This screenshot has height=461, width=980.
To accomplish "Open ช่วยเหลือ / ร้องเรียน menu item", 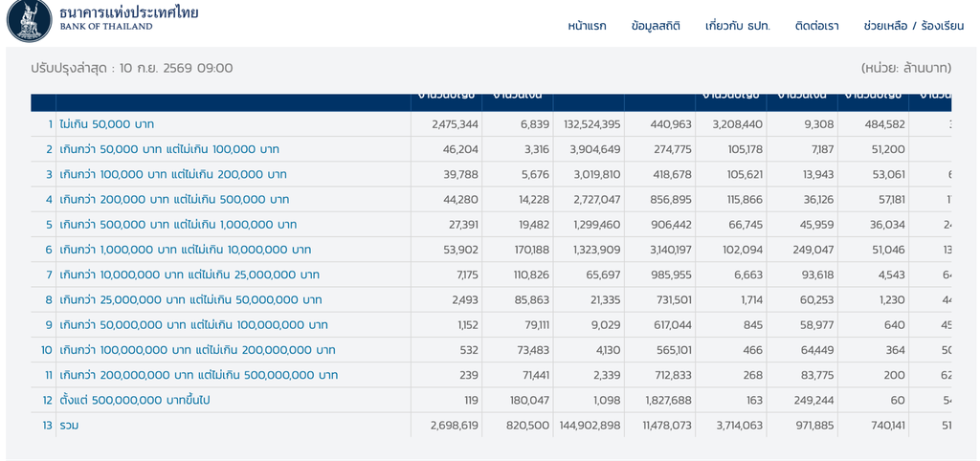I will tap(914, 26).
